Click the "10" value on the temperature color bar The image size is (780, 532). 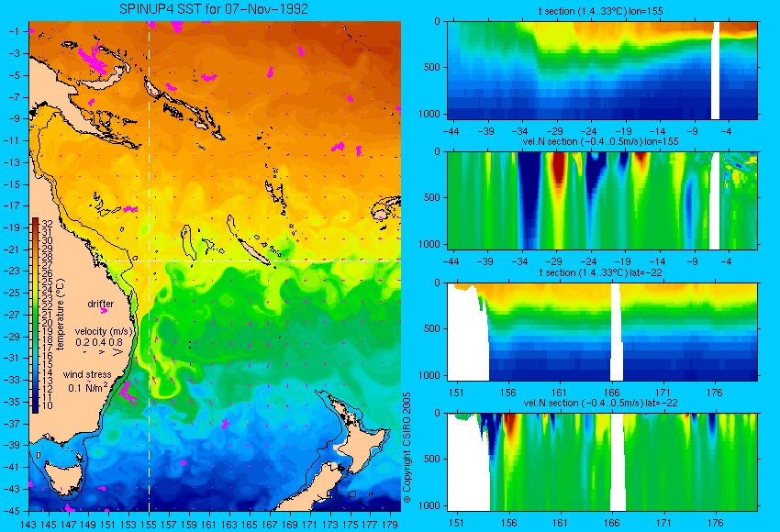click(47, 405)
